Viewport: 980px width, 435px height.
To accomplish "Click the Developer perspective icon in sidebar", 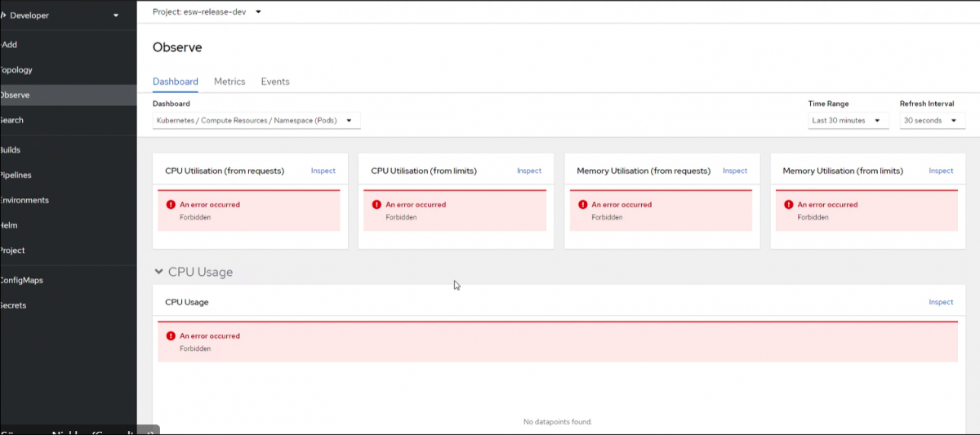I will tap(3, 16).
